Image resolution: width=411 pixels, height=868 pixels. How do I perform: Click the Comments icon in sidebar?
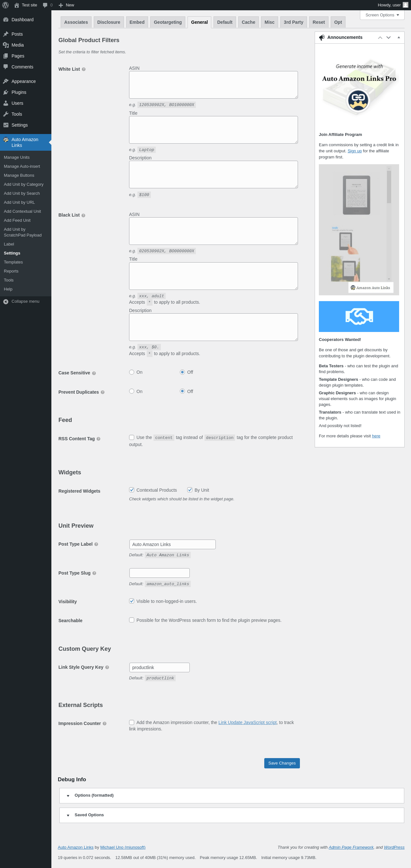tap(6, 67)
